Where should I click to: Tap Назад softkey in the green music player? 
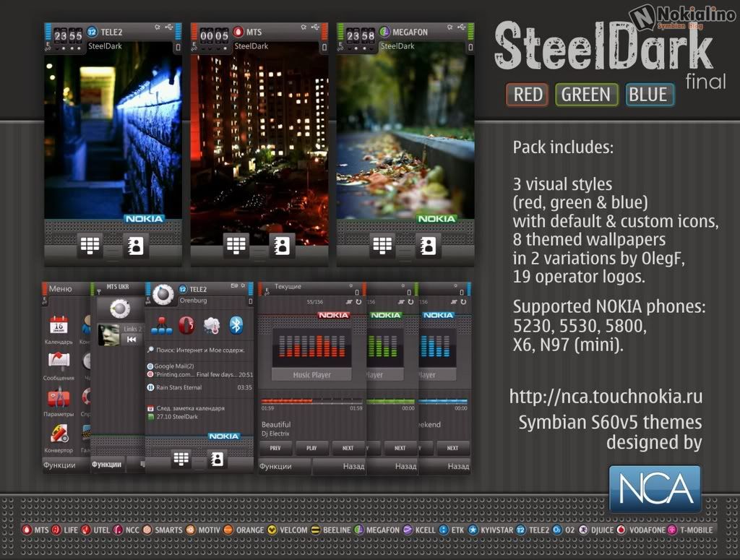[x=406, y=466]
